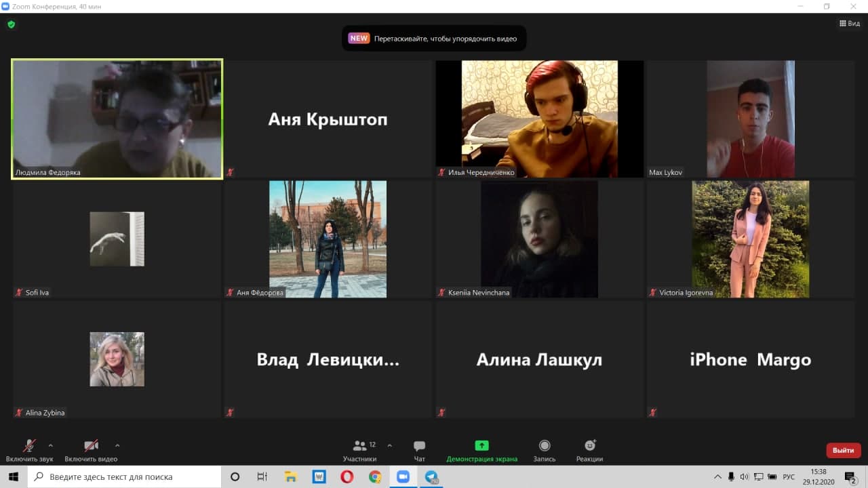
Task: Click muted mic icon on Алина Лашкул tile
Action: (441, 412)
